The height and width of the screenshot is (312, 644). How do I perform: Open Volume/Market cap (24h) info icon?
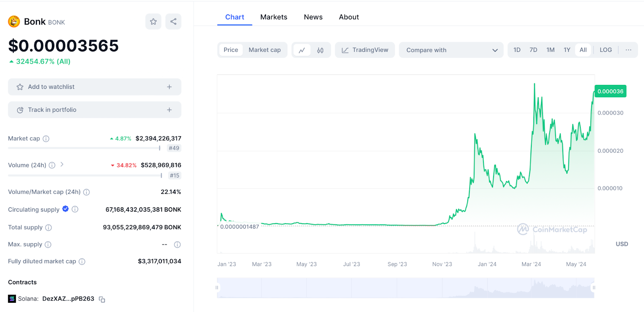click(87, 192)
